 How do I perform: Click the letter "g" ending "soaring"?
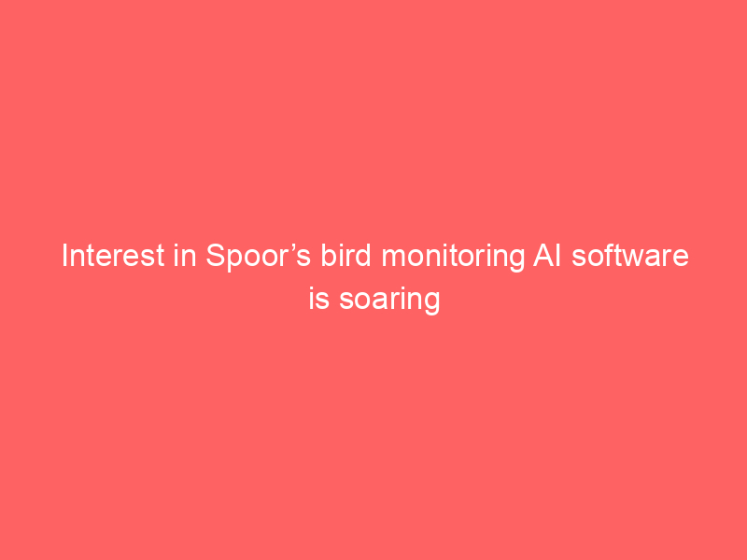pyautogui.click(x=431, y=304)
